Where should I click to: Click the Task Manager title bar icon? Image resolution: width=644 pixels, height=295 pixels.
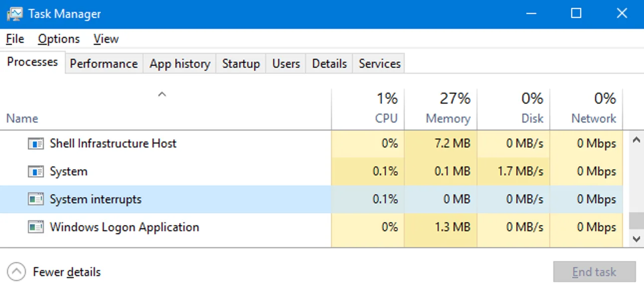pos(15,13)
